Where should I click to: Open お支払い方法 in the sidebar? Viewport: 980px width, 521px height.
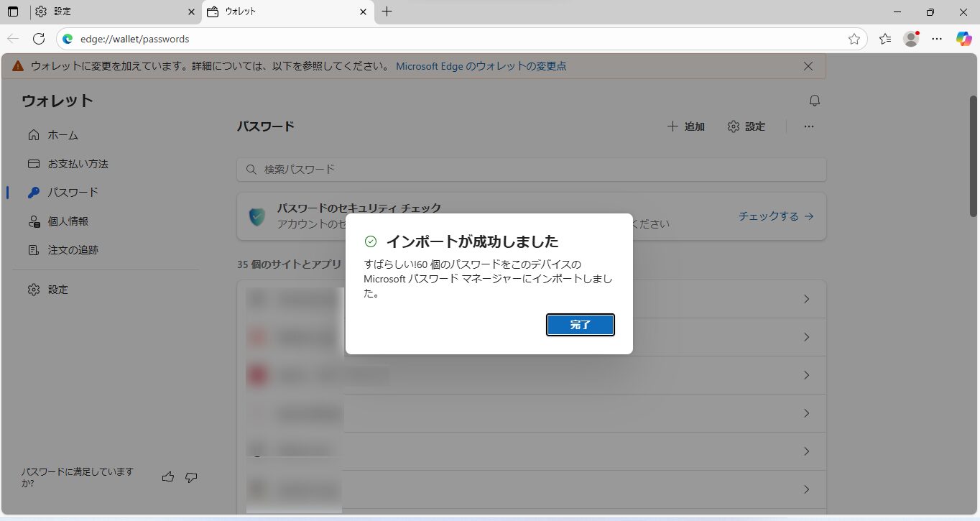point(106,164)
